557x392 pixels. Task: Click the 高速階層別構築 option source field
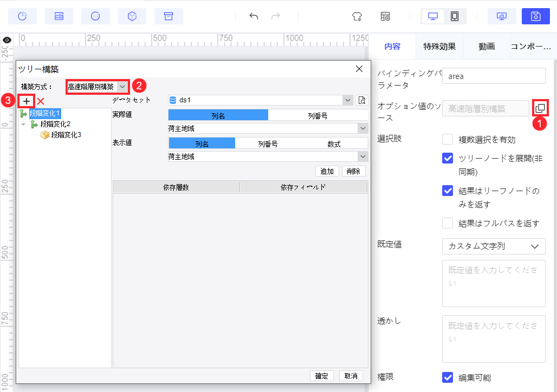pyautogui.click(x=485, y=108)
